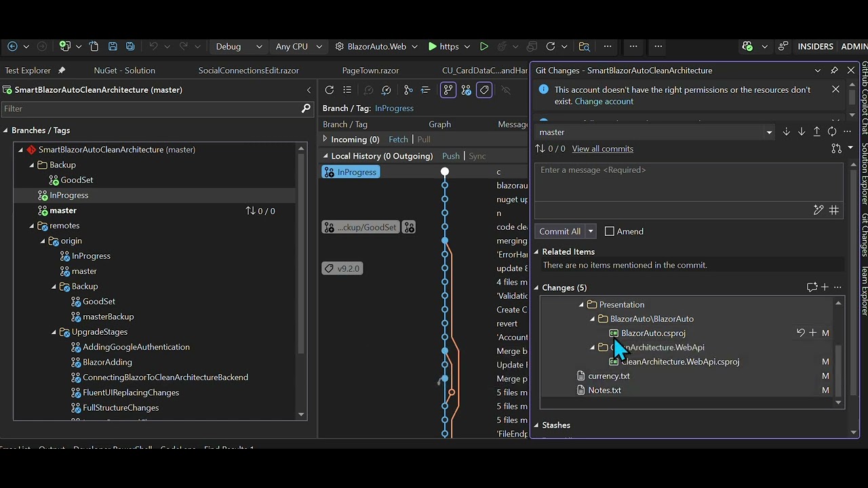Collapse the Changes (5) section
The image size is (868, 488).
[536, 287]
